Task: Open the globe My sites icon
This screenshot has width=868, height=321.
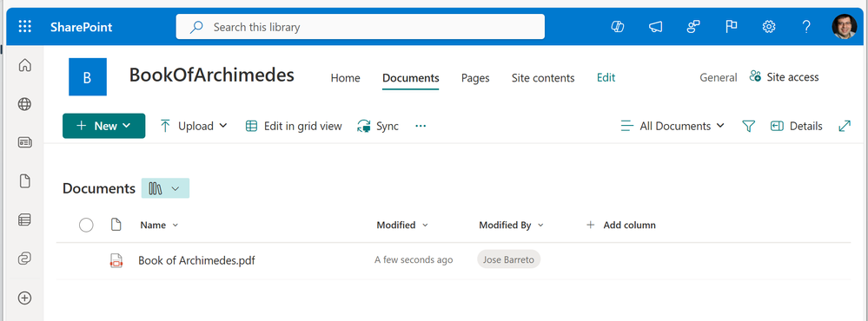Action: 24,104
